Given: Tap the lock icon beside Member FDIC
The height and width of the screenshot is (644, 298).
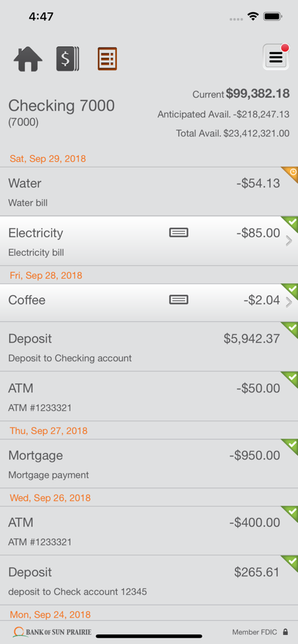Looking at the screenshot, I should (286, 632).
